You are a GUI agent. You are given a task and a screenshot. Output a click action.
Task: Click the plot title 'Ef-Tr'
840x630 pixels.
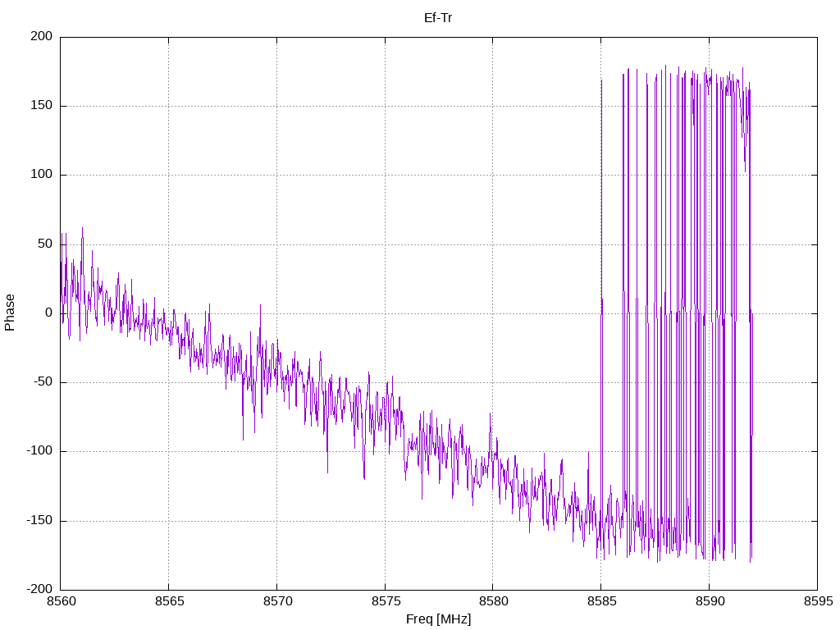pyautogui.click(x=438, y=18)
